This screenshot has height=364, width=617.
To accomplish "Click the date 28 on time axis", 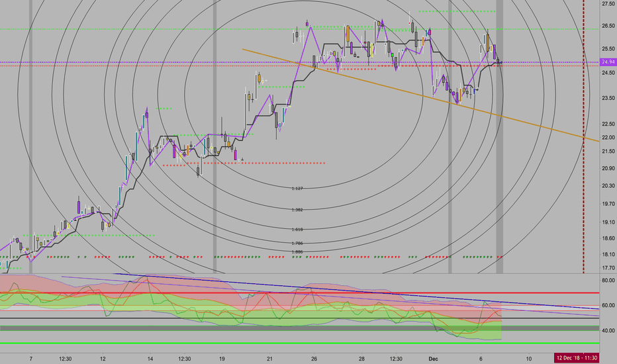I will [361, 359].
